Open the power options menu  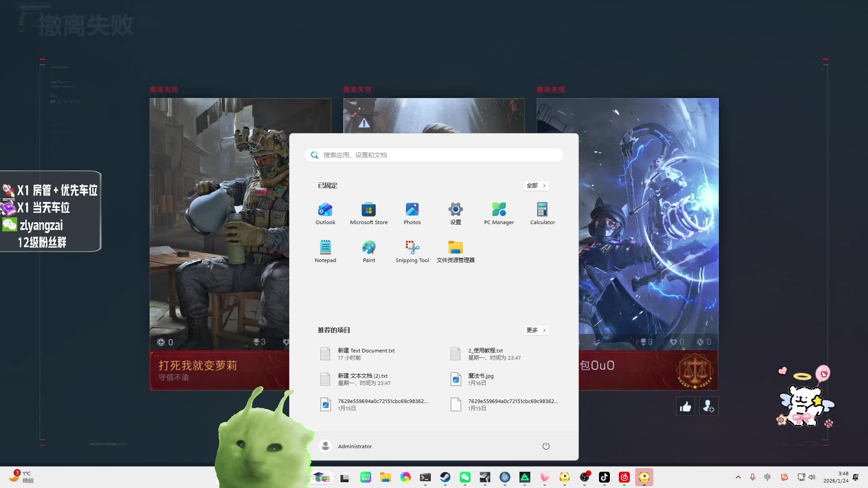coord(546,446)
